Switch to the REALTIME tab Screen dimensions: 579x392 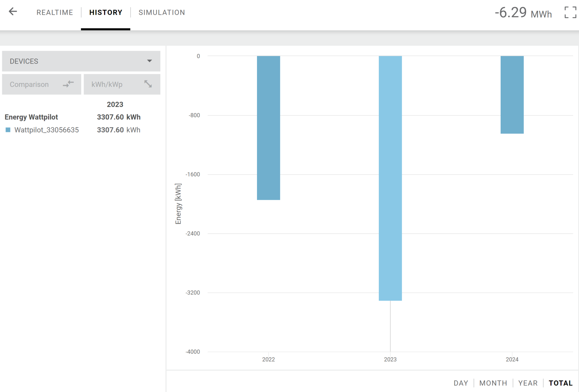55,12
